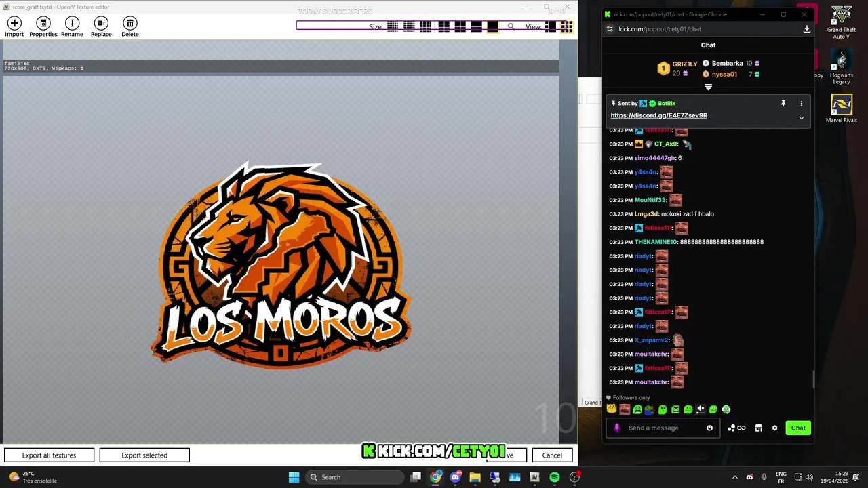
Task: Click the laughing man face emote shortcut
Action: click(x=625, y=409)
